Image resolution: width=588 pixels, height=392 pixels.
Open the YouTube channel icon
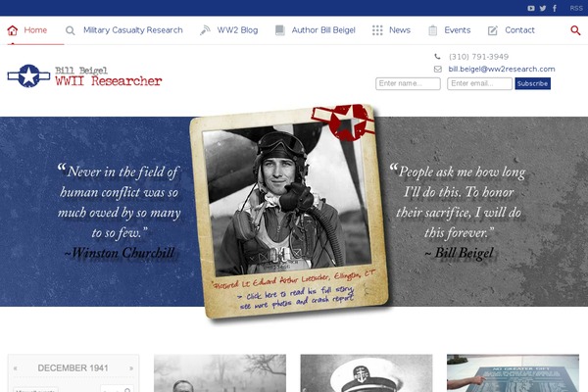[x=531, y=8]
